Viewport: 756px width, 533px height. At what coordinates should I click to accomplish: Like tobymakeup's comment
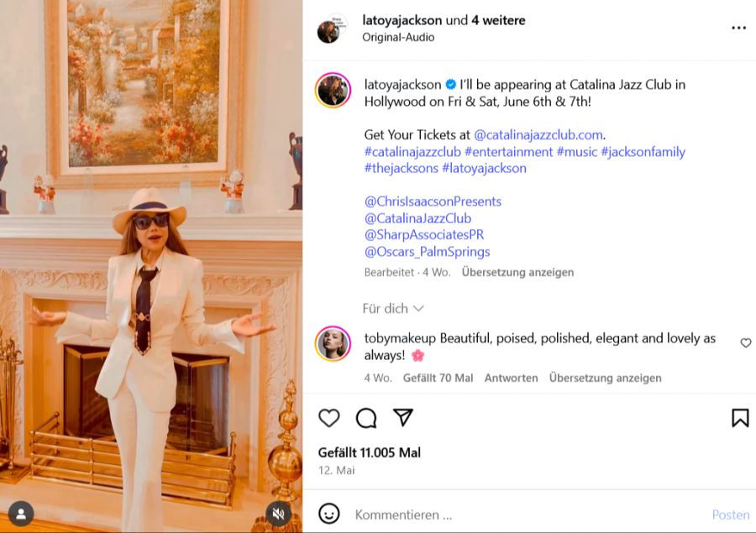pyautogui.click(x=745, y=343)
